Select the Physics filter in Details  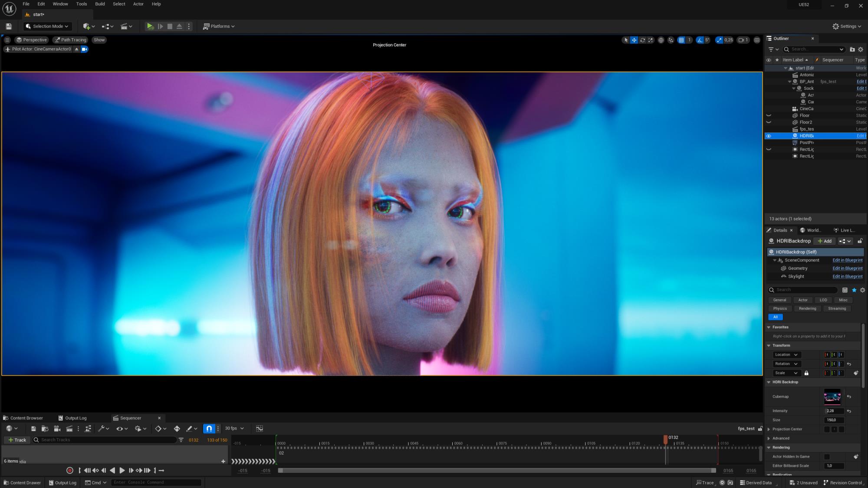(x=780, y=309)
